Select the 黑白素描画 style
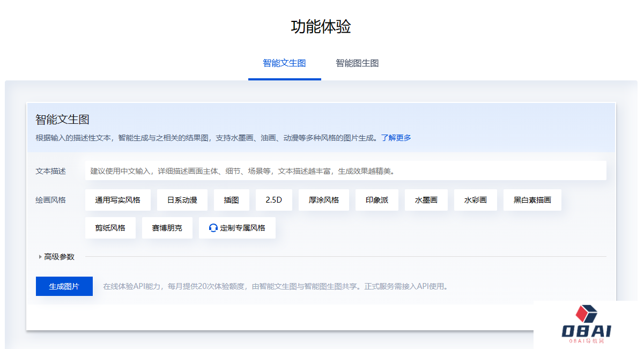 click(x=532, y=200)
